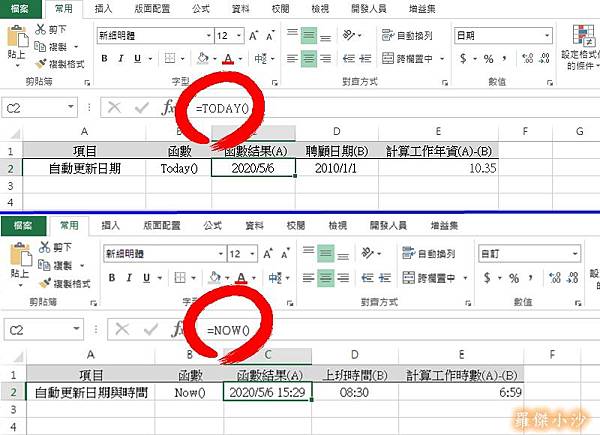600x435 pixels.
Task: Click Orientation icon in upper ribbon
Action: click(349, 35)
